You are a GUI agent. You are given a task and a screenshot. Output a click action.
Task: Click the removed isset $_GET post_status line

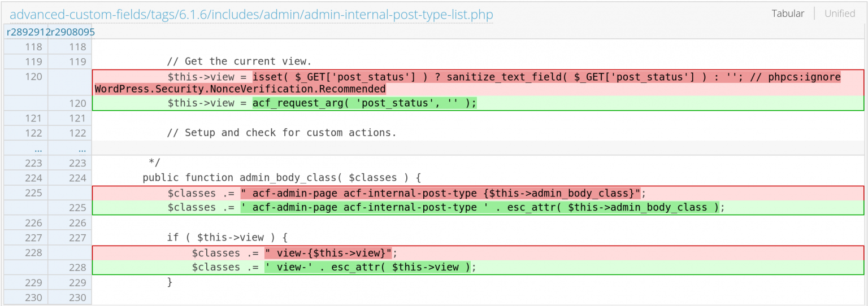click(478, 82)
